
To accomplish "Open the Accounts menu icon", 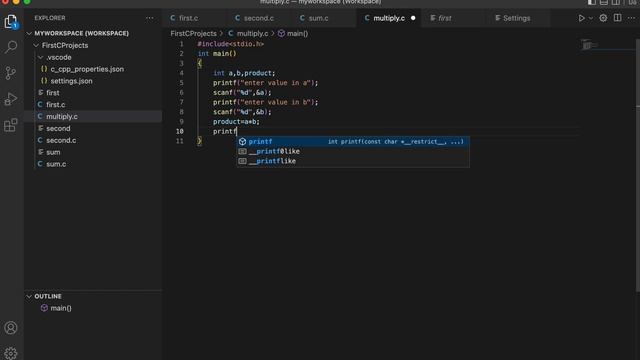I will (x=11, y=328).
